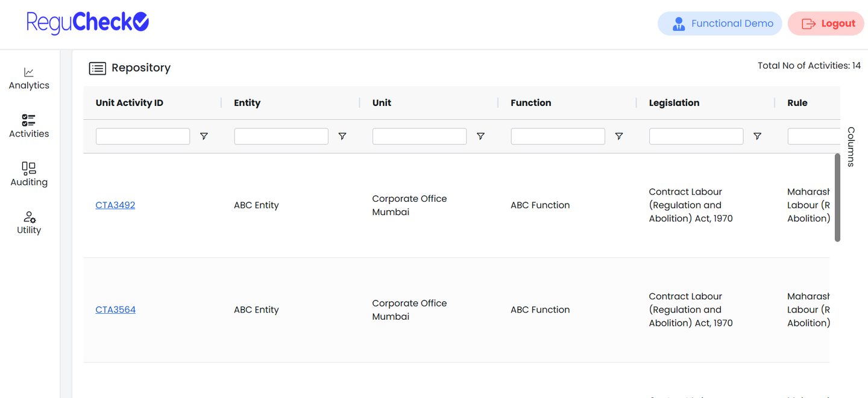Open filter menu for Function column
Viewport: 868px width, 398px height.
[618, 137]
